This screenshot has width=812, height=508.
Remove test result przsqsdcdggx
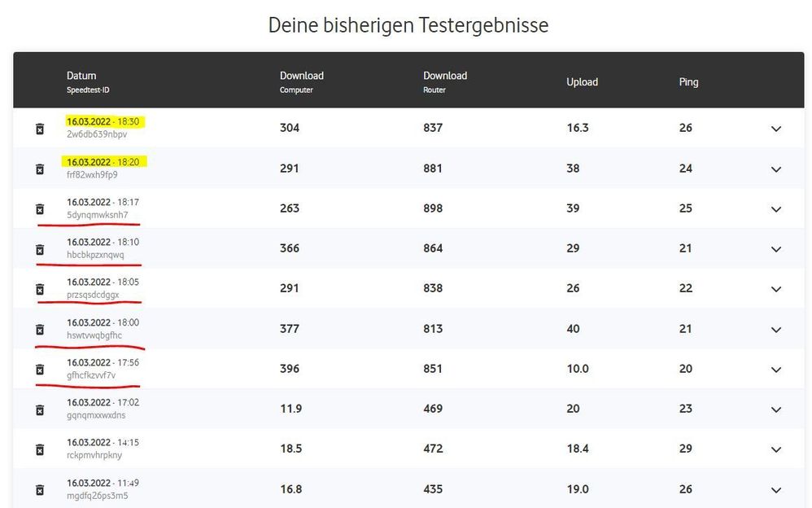(39, 289)
